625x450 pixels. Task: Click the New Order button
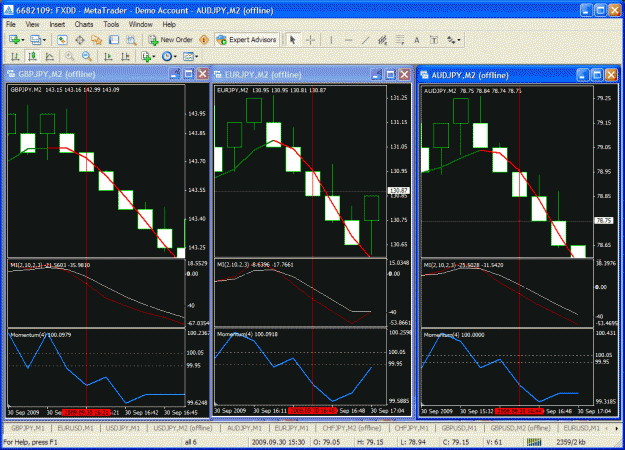[171, 40]
